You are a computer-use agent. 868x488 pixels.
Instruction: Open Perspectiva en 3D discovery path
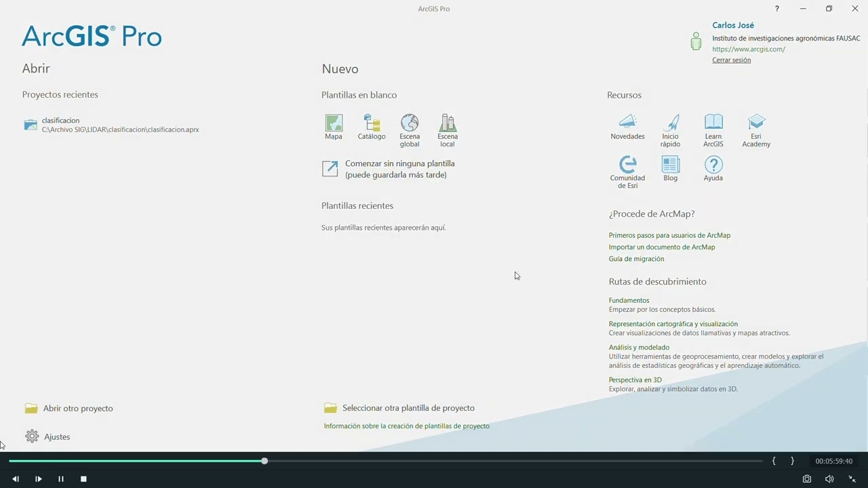(635, 380)
